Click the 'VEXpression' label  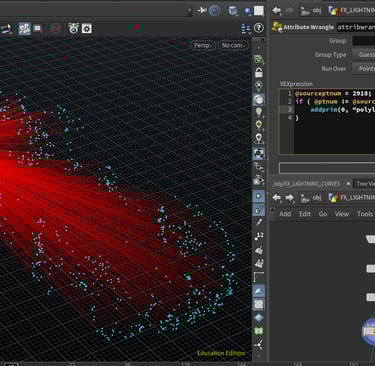(x=296, y=84)
